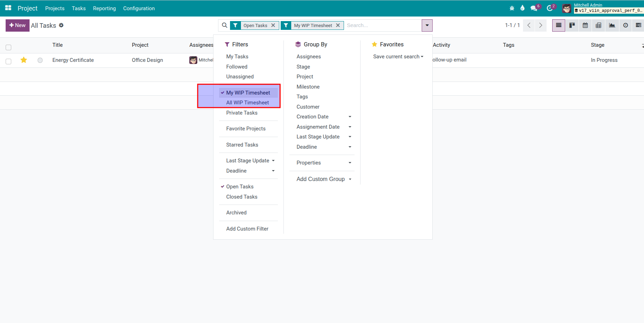Group tasks by Milestone

[x=308, y=86]
